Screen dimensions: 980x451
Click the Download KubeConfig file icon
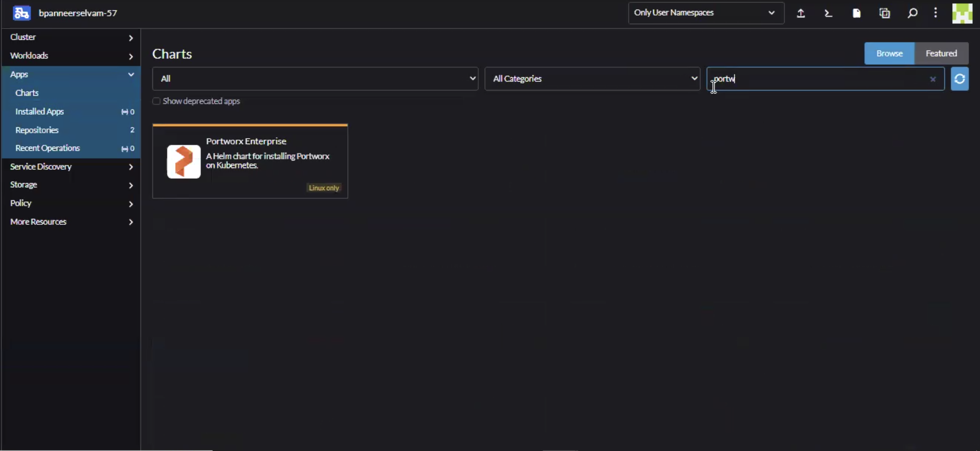click(856, 13)
